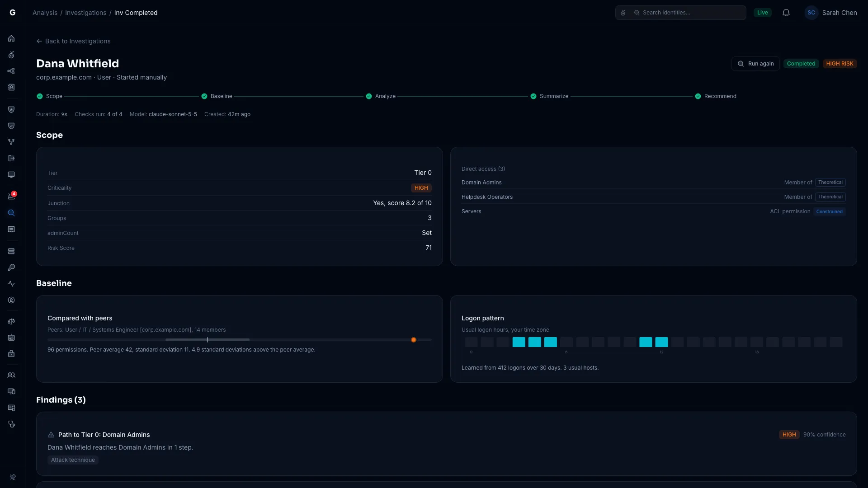Open the exit-arrow door icon in sidebar

pos(11,158)
